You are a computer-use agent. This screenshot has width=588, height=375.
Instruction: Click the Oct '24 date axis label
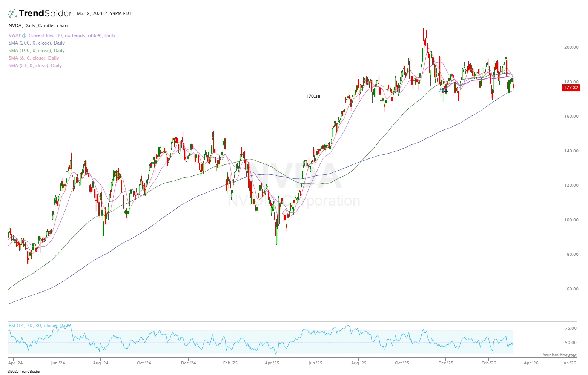(x=144, y=363)
